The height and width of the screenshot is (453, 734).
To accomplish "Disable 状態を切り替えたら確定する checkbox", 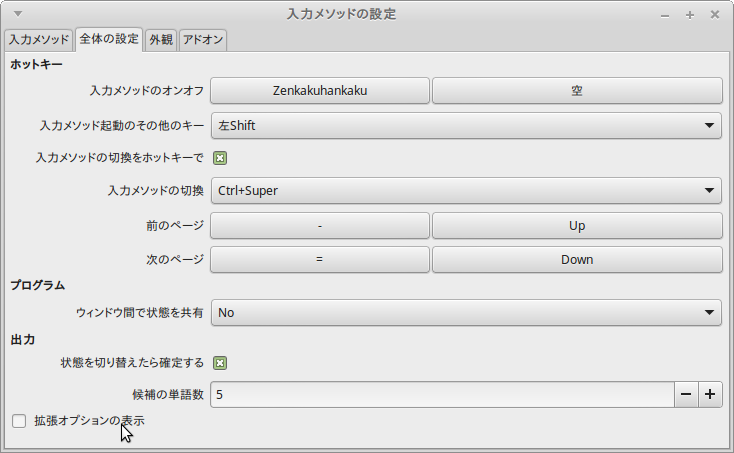I will pos(220,363).
